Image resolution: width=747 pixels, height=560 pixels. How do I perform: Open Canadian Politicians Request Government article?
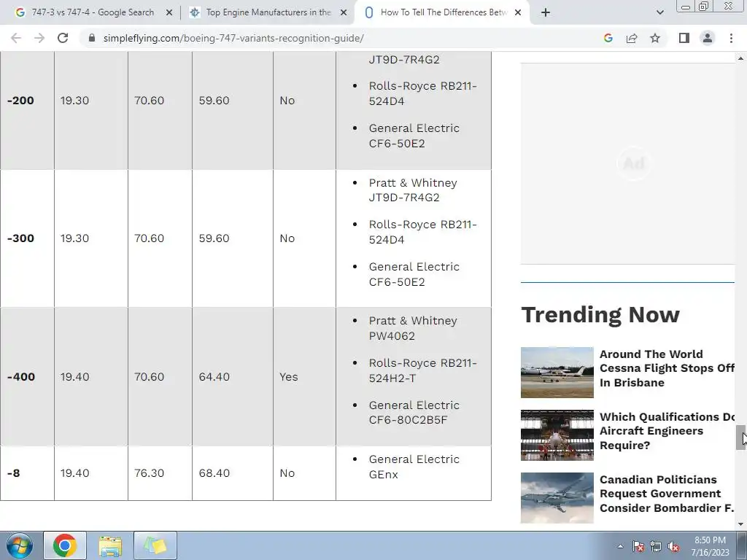point(667,494)
